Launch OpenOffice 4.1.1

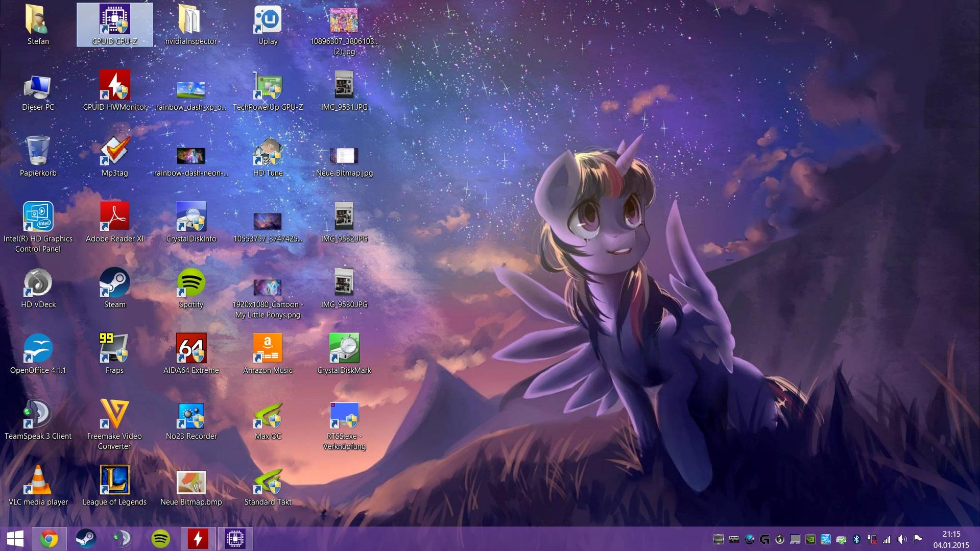click(38, 355)
